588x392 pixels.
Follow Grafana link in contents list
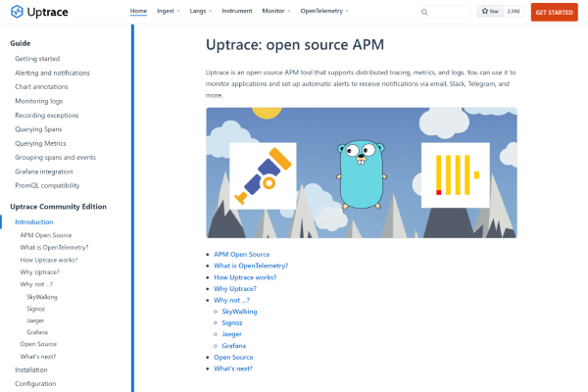(x=233, y=346)
